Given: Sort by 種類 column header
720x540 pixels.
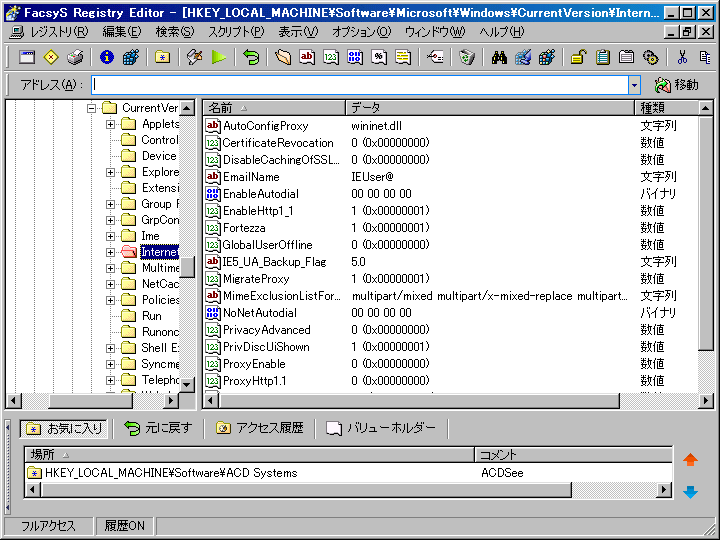Looking at the screenshot, I should tap(667, 108).
